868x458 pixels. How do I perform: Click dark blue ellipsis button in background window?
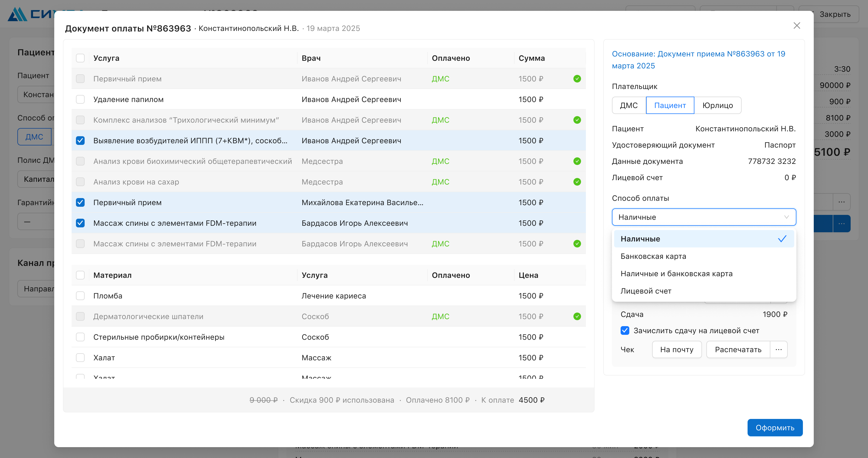[x=841, y=224]
